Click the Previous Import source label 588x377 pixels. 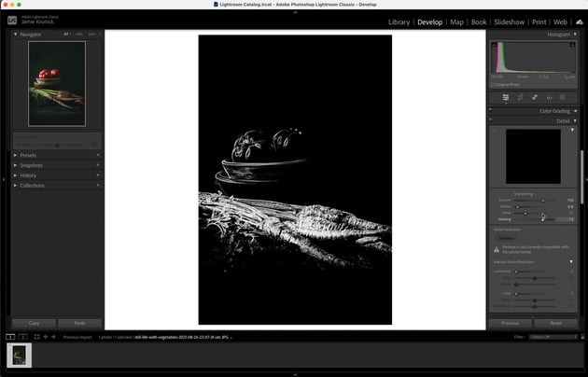click(77, 337)
